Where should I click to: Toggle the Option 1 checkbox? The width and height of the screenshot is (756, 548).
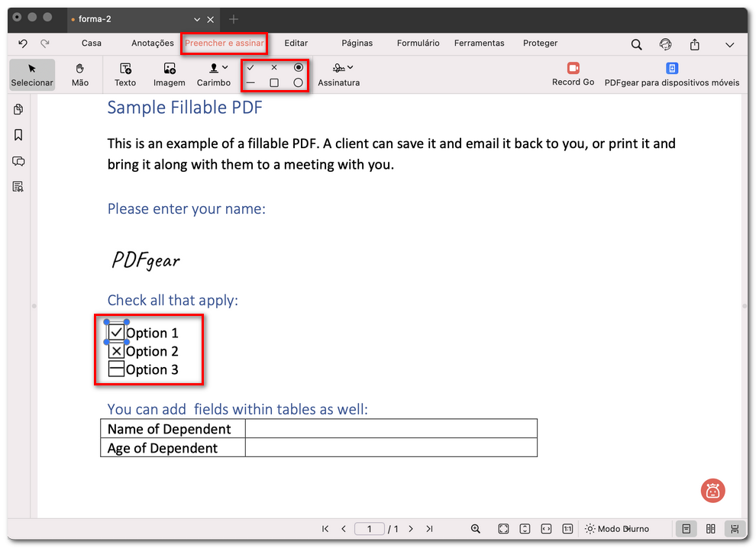click(116, 332)
